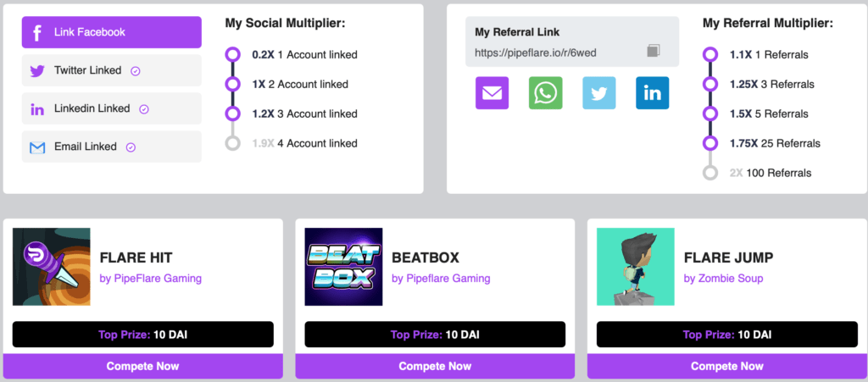Click Compete Now under Flare Hit

[142, 367]
